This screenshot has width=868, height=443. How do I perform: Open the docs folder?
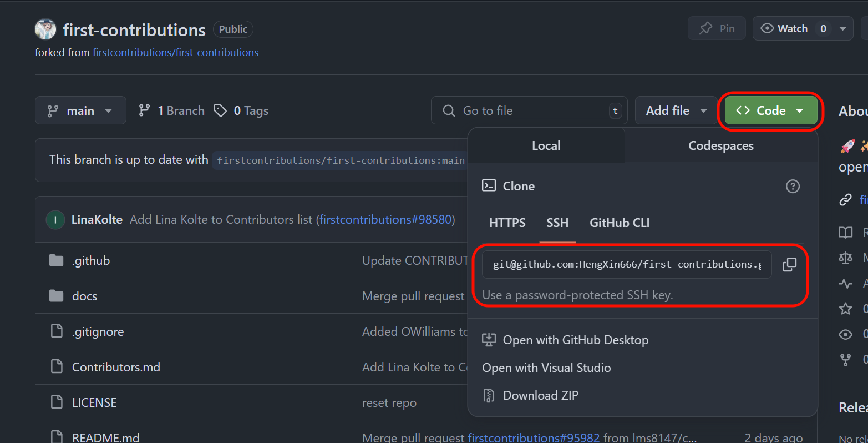pos(84,296)
